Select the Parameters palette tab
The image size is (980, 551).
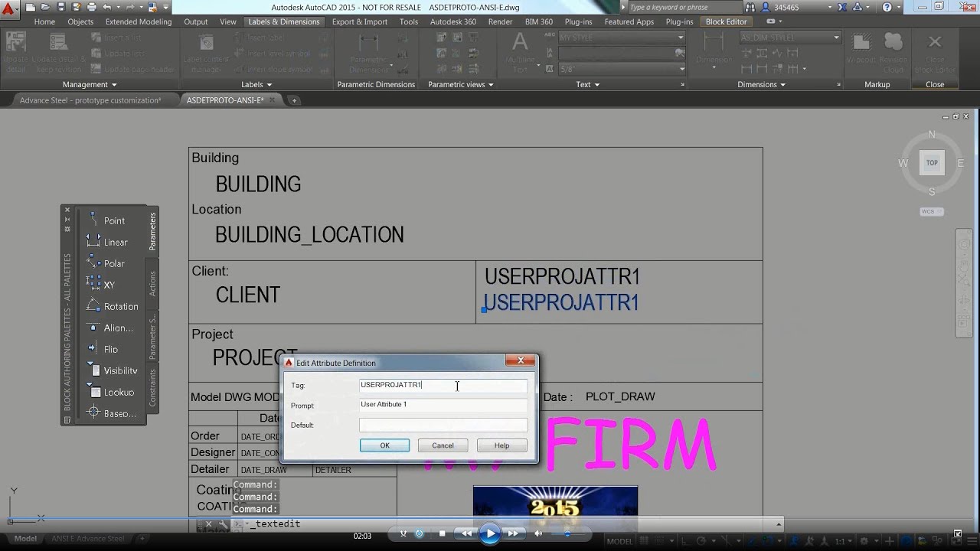(x=152, y=231)
